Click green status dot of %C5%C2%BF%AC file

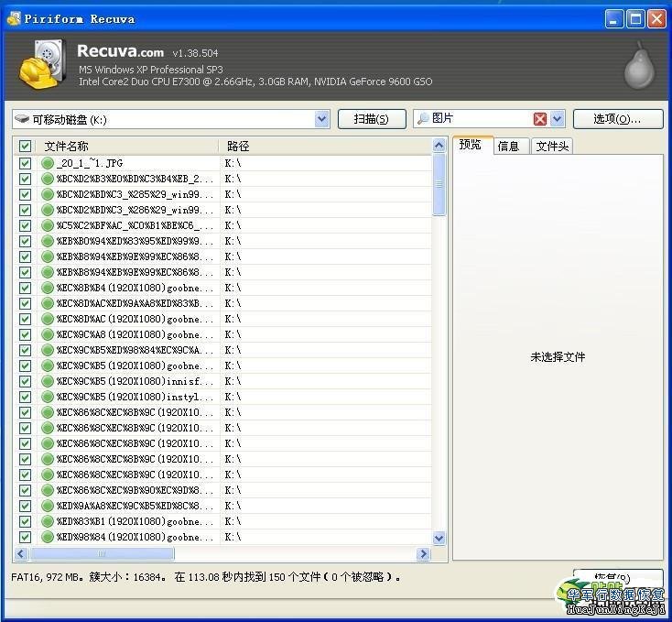coord(48,225)
